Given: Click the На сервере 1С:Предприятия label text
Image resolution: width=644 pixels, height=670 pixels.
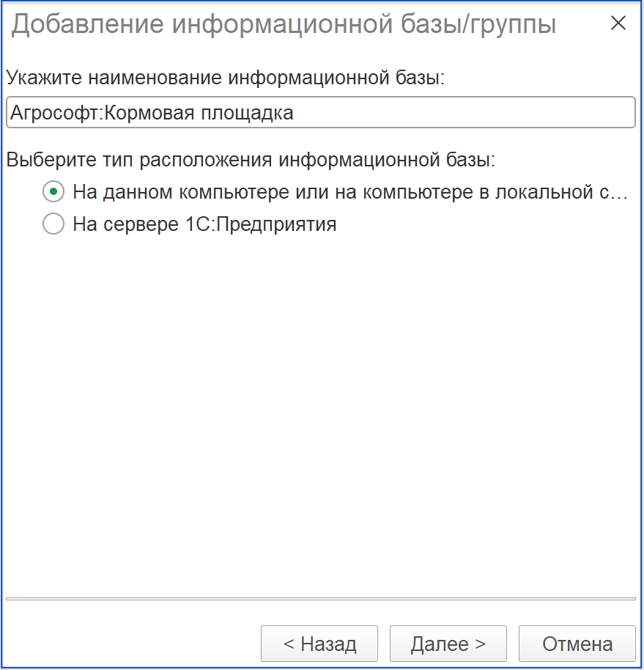Looking at the screenshot, I should pos(204,224).
